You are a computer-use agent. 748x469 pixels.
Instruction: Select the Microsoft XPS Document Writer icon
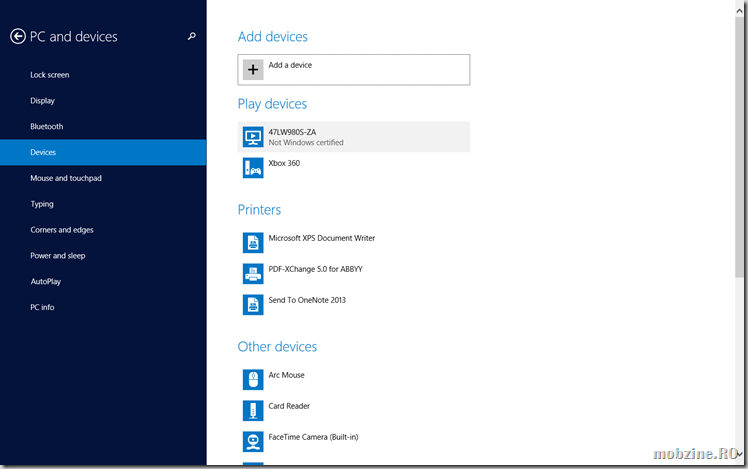click(x=253, y=243)
